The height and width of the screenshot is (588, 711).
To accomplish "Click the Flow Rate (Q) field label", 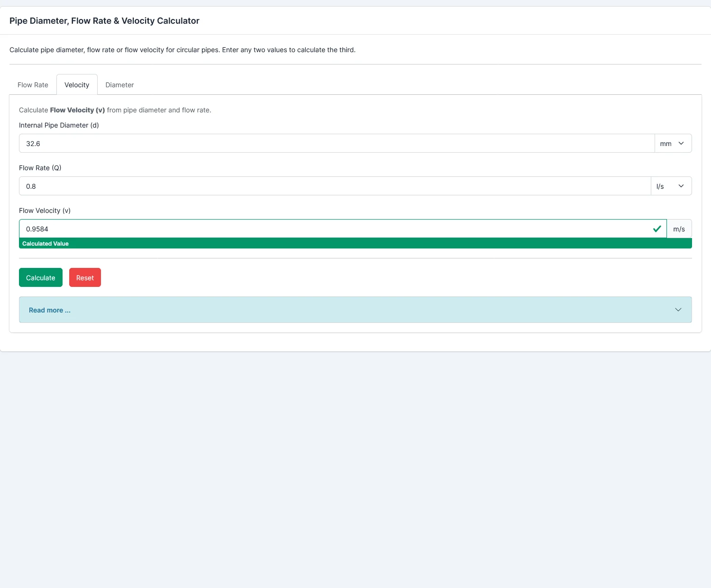I will [40, 168].
